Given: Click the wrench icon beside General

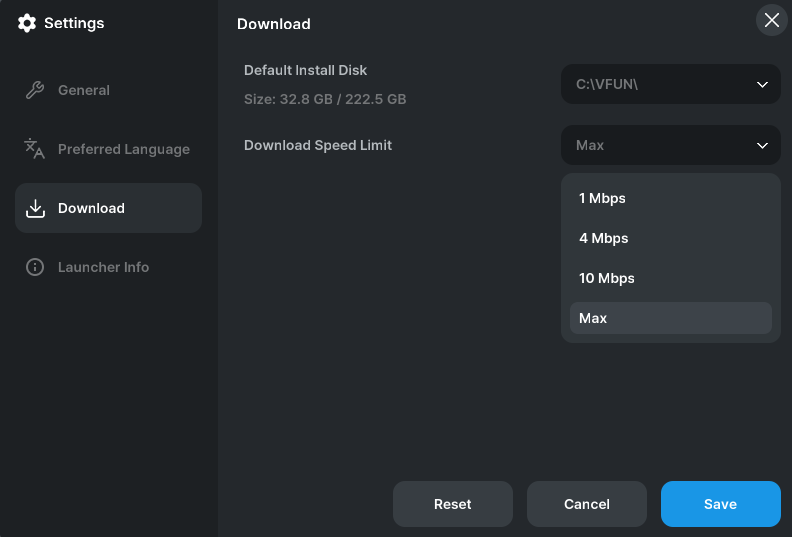Looking at the screenshot, I should tap(35, 90).
